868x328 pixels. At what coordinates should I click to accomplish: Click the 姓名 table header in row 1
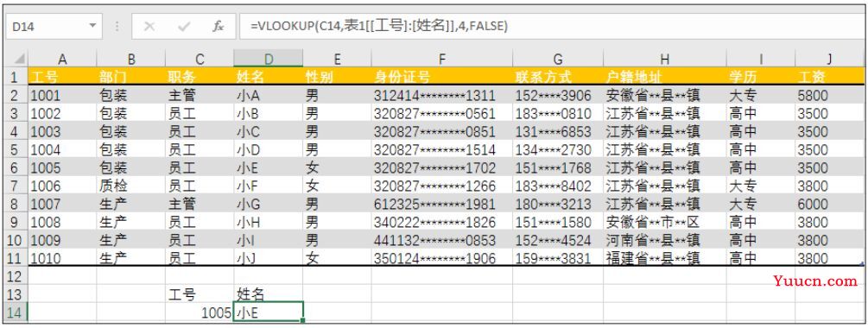click(x=268, y=76)
